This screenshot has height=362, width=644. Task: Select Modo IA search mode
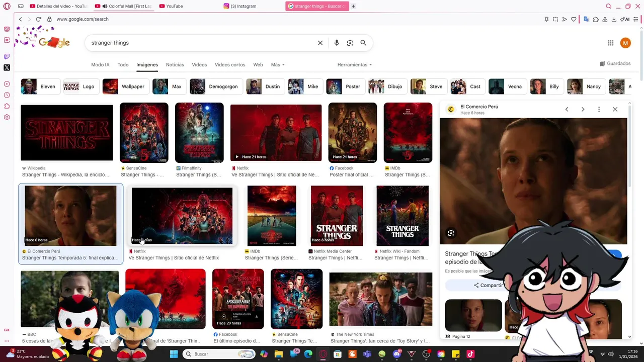tap(100, 65)
